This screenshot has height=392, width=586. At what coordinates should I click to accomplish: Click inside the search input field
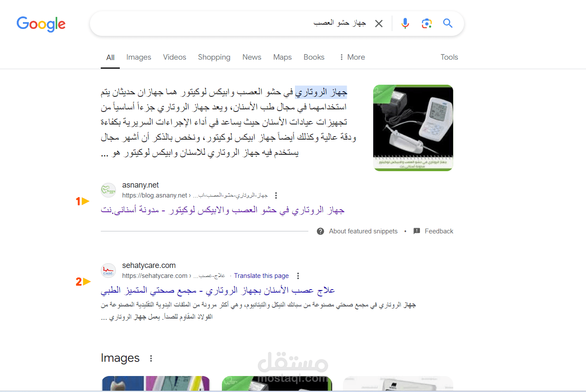click(229, 23)
